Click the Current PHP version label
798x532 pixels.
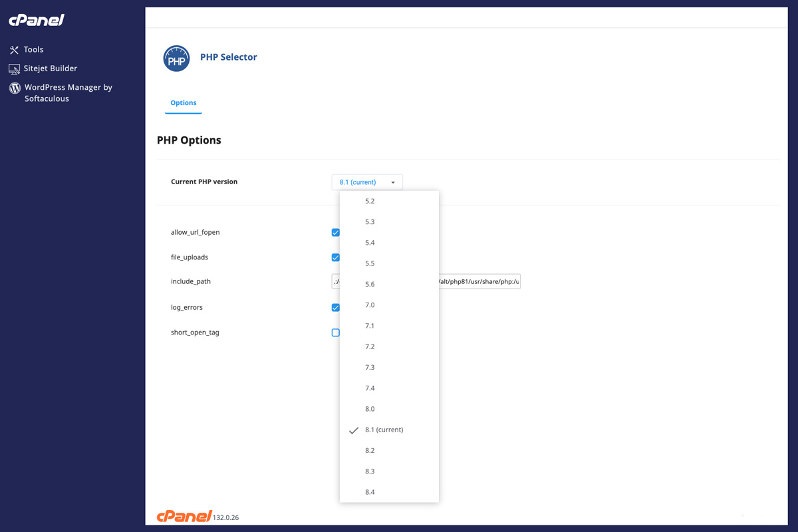point(204,182)
